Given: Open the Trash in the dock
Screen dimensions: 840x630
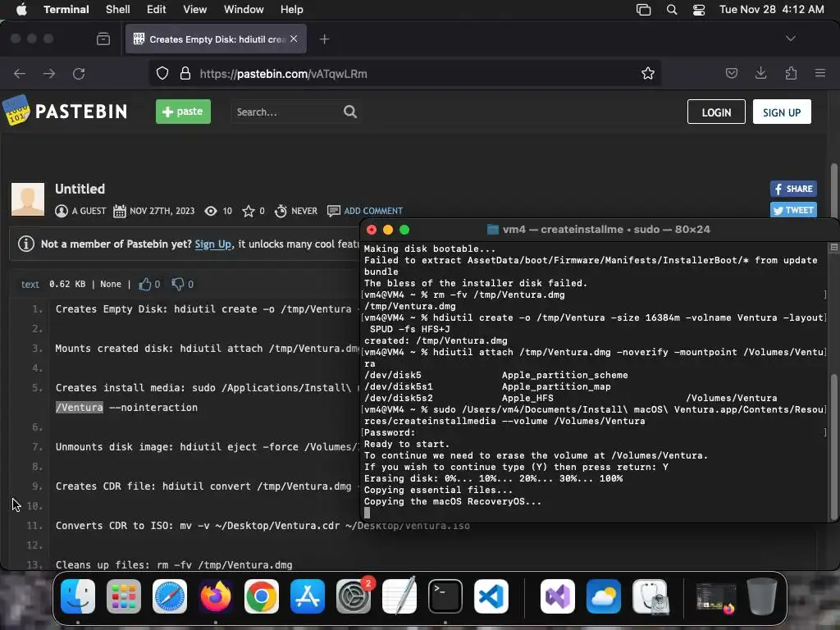Looking at the screenshot, I should (x=762, y=596).
